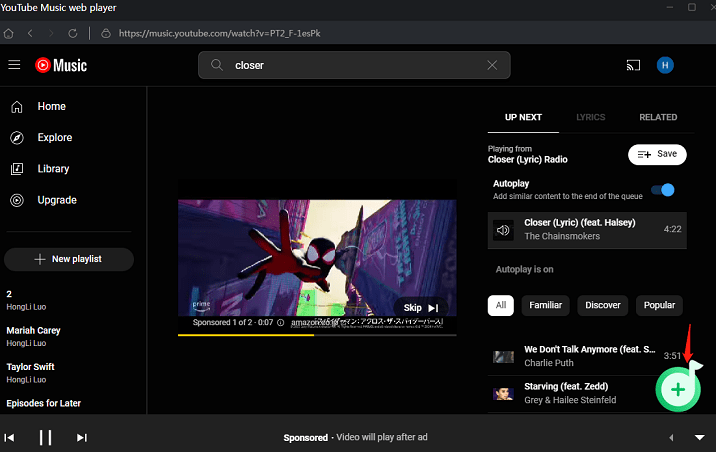Screen dimensions: 716x452
Task: Open the cast to device icon
Action: 633,65
